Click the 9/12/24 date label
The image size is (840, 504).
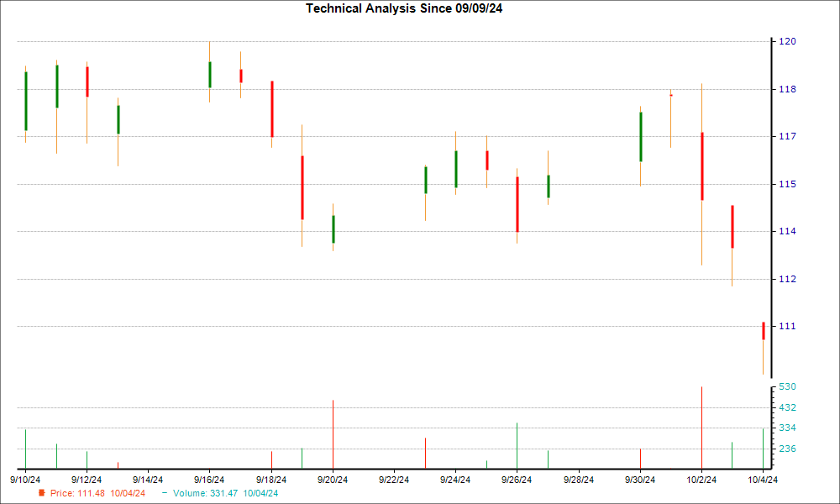(x=87, y=480)
